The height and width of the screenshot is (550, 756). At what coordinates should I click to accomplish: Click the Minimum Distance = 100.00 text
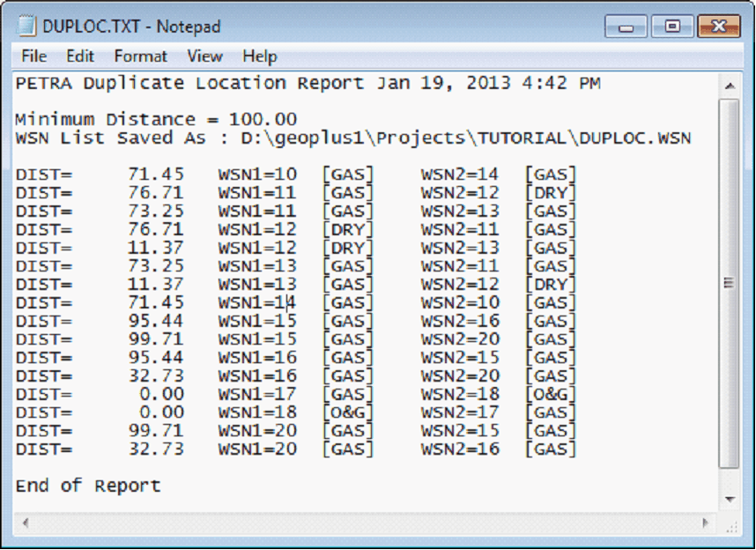coord(156,119)
